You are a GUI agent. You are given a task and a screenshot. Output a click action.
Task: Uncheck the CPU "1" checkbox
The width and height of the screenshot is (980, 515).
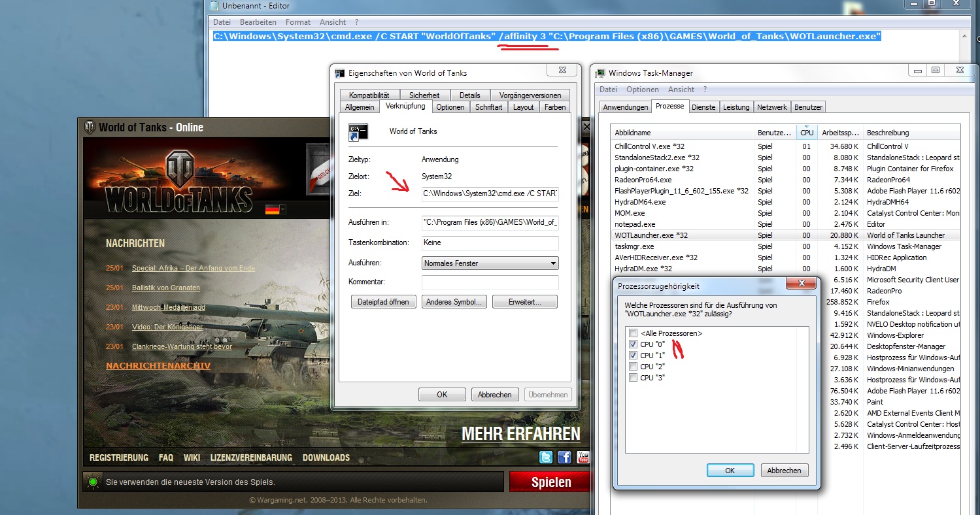point(633,356)
